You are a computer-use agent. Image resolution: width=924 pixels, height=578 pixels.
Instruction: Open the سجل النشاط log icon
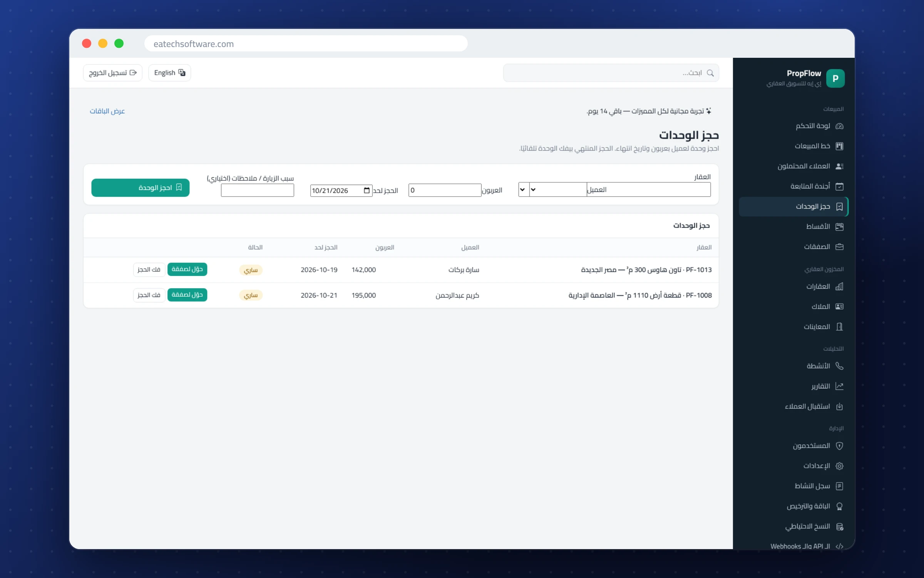coord(839,486)
